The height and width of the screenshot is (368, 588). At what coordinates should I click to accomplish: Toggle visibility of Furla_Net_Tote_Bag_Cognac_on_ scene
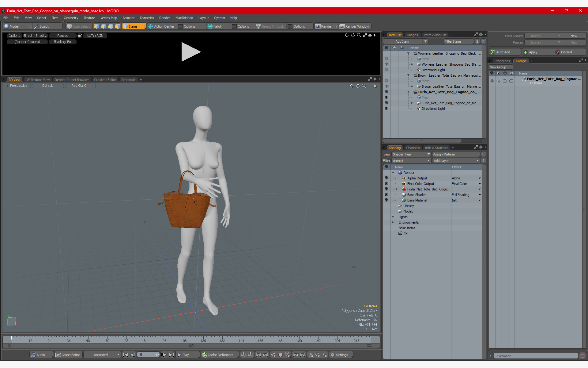click(386, 92)
